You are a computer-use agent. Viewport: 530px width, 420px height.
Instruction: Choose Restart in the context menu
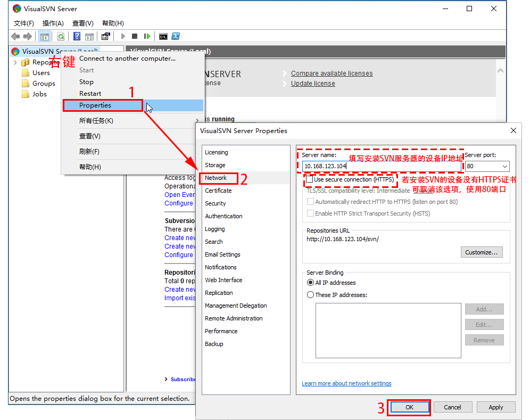click(x=133, y=94)
